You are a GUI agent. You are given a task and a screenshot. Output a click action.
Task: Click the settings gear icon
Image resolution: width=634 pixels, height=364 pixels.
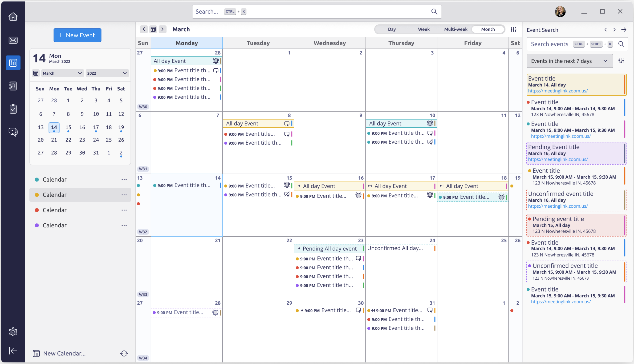tap(13, 332)
